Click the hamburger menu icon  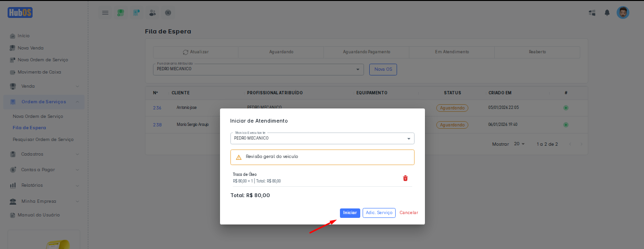click(x=105, y=13)
